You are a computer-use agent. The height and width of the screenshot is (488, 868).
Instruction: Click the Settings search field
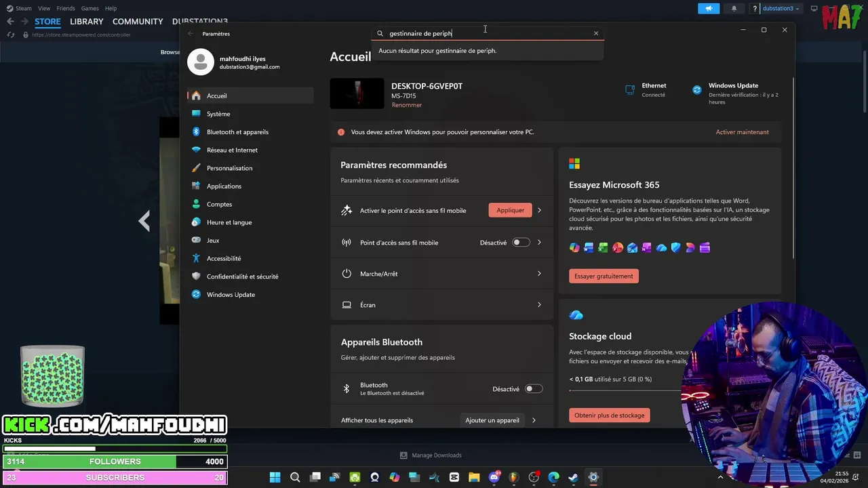click(488, 33)
